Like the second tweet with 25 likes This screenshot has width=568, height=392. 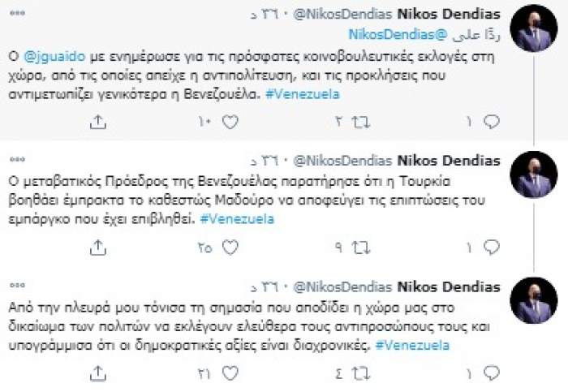click(x=230, y=246)
